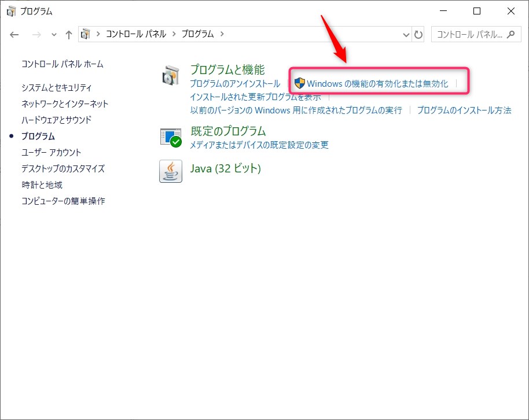Click プログラムのアンインストール link
This screenshot has height=420, width=529.
235,83
